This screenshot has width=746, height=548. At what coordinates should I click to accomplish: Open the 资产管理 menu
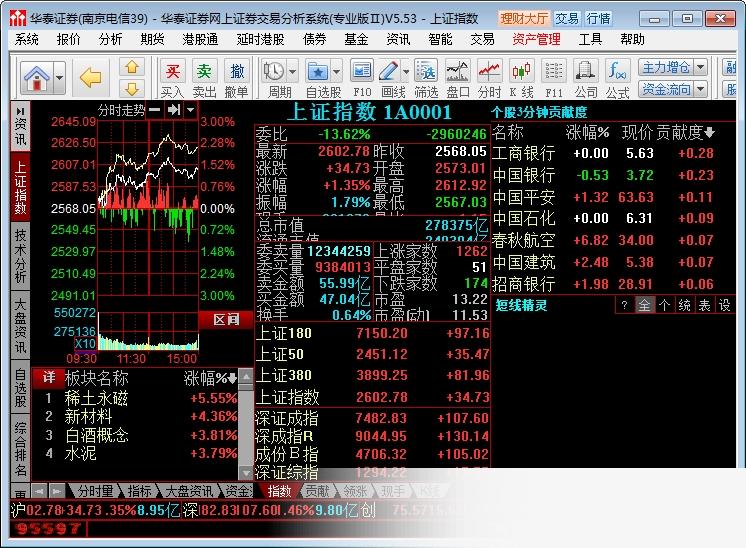[x=536, y=39]
